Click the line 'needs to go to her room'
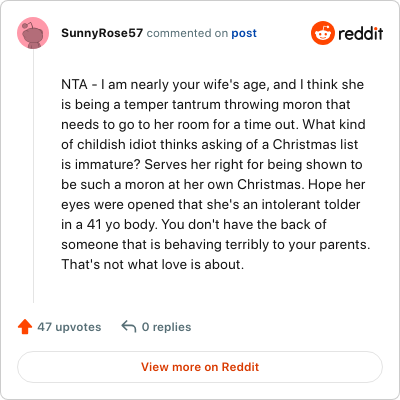The width and height of the screenshot is (400, 400). tap(213, 125)
